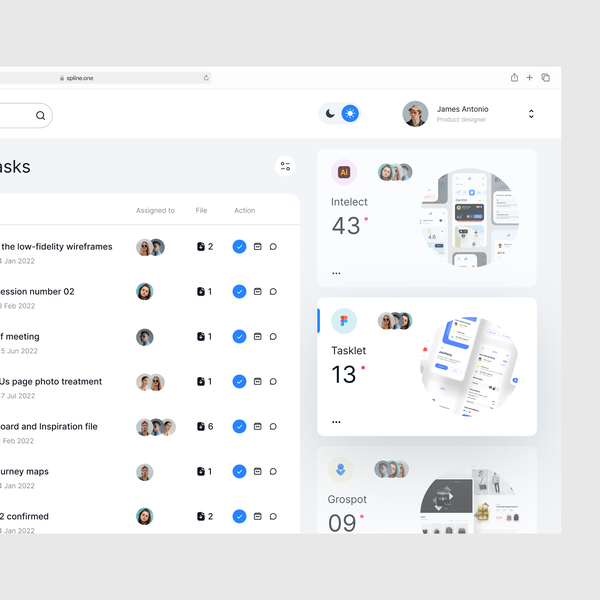600x600 pixels.
Task: Open the tasks filter settings icon
Action: point(285,166)
